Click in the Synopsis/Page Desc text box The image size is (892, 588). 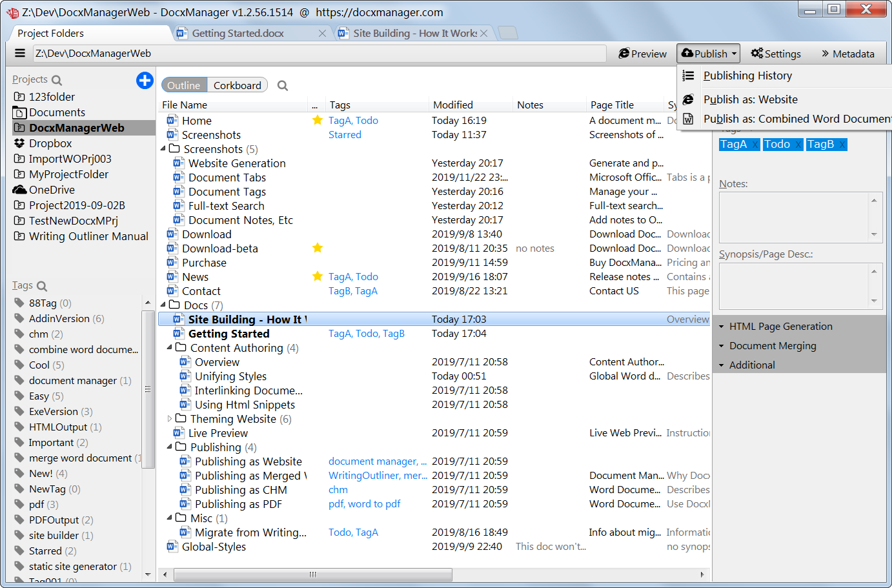tap(794, 286)
